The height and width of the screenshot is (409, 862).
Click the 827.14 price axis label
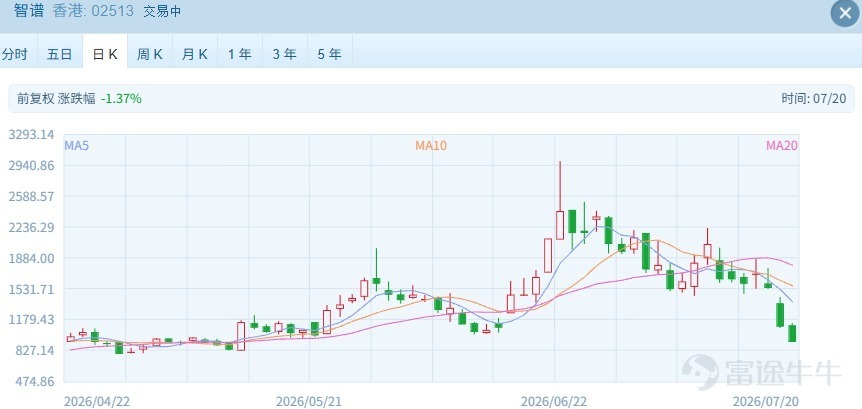pyautogui.click(x=34, y=350)
